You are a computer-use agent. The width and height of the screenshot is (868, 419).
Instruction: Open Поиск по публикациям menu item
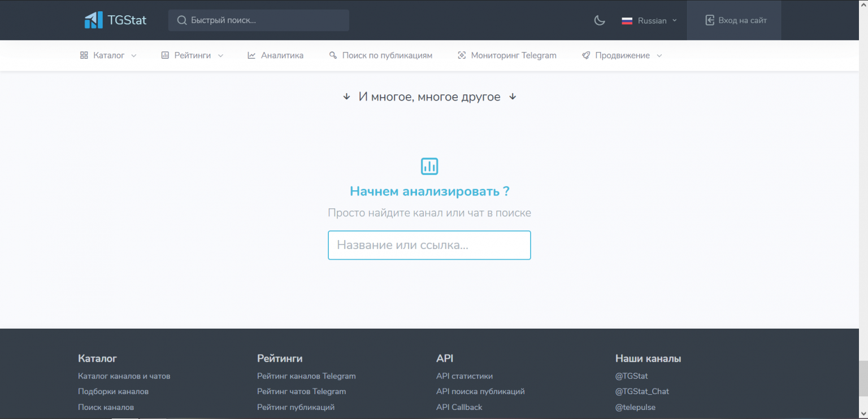pos(380,55)
